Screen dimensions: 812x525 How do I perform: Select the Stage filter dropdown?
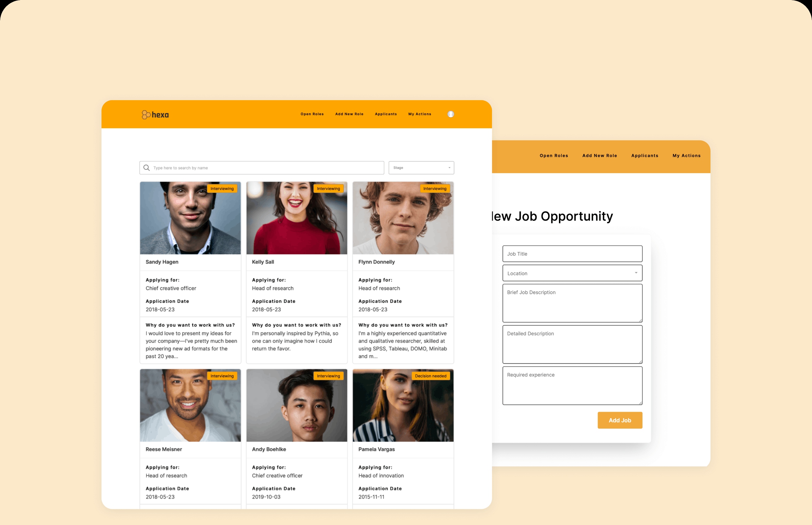click(421, 167)
